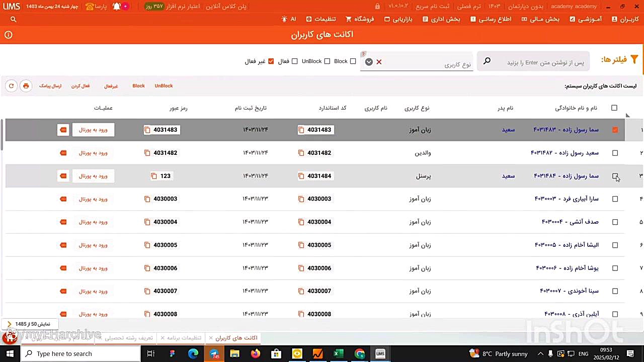The width and height of the screenshot is (644, 362).
Task: Click the print list icon
Action: (26, 86)
